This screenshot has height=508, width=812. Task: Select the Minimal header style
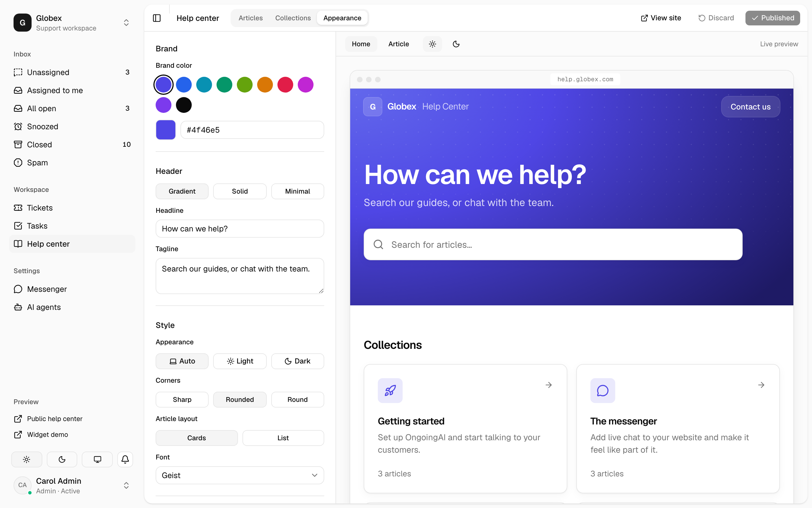point(297,191)
